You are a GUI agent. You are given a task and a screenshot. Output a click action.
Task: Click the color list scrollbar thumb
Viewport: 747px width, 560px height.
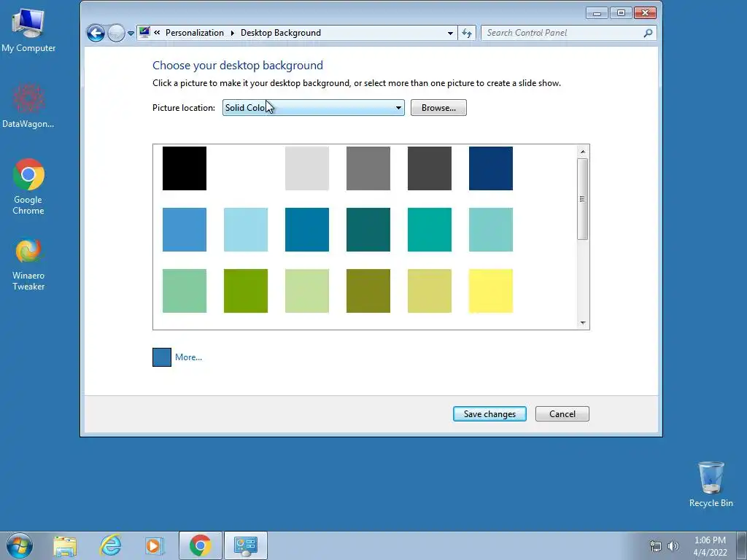point(582,199)
